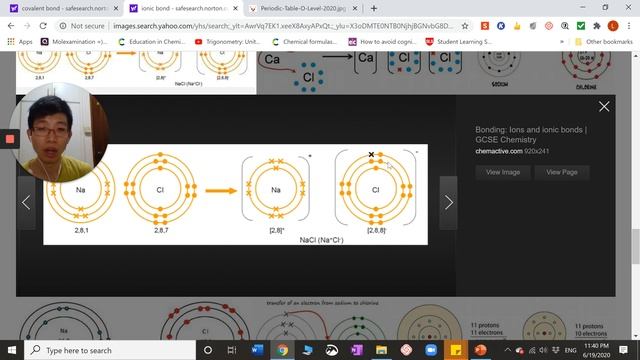Screen dimensions: 640x360
Task: Go to the previous image with left arrow
Action: [x=26, y=202]
